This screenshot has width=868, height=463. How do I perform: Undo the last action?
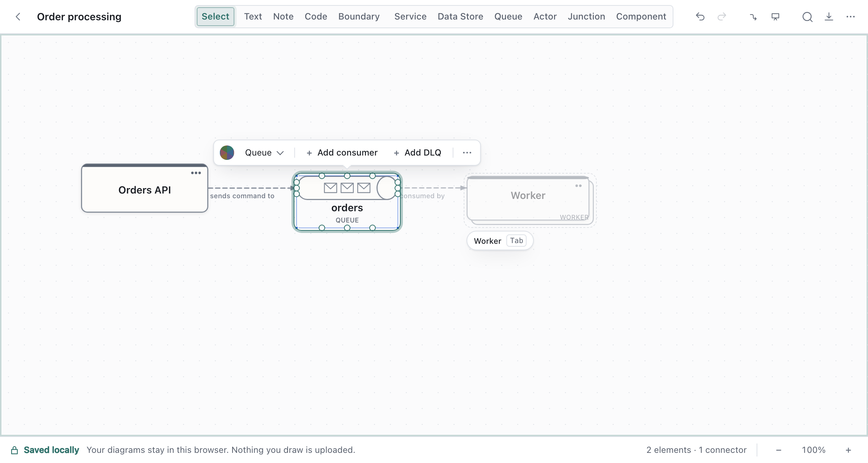(x=700, y=17)
